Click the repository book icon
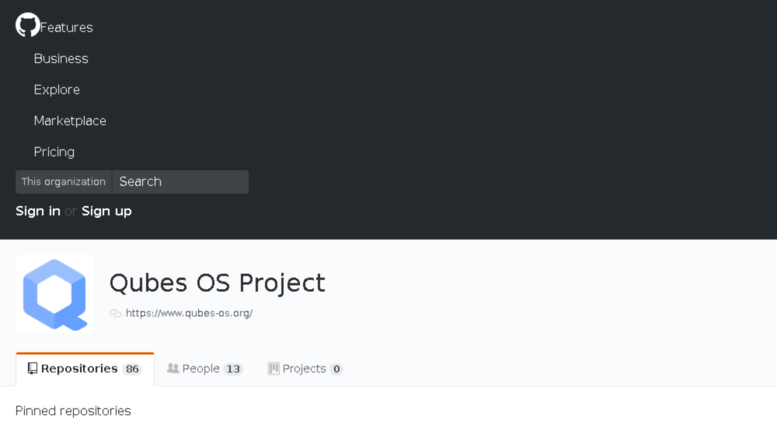 [32, 369]
